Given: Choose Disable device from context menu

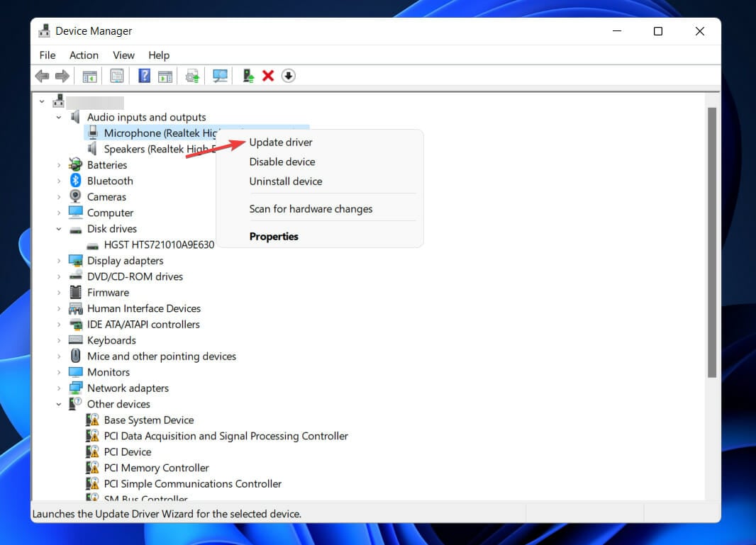Looking at the screenshot, I should tap(282, 162).
